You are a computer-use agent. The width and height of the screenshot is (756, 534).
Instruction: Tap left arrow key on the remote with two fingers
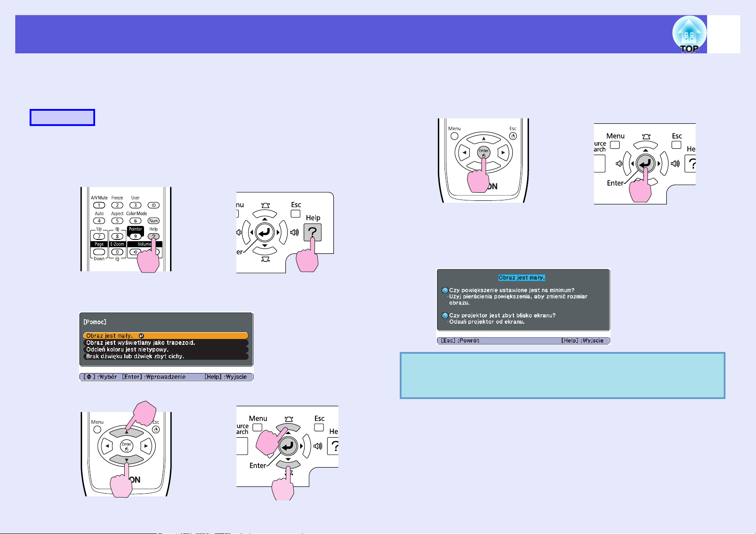click(107, 446)
